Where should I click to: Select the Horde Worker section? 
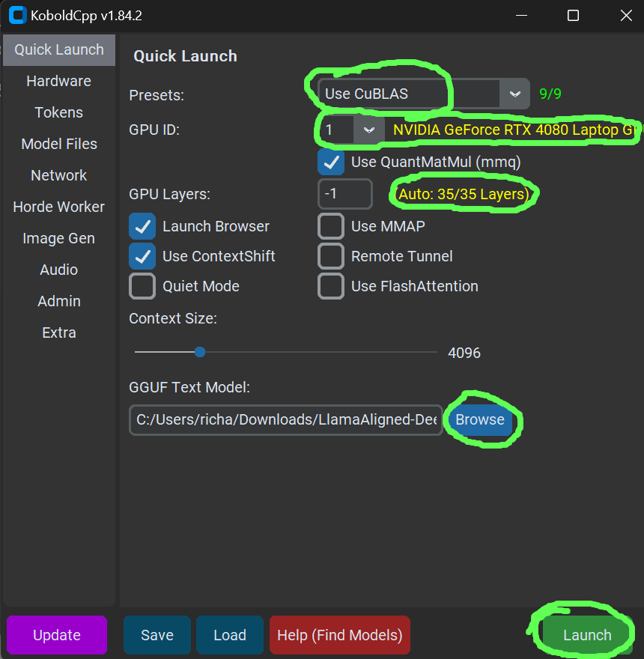[x=58, y=207]
